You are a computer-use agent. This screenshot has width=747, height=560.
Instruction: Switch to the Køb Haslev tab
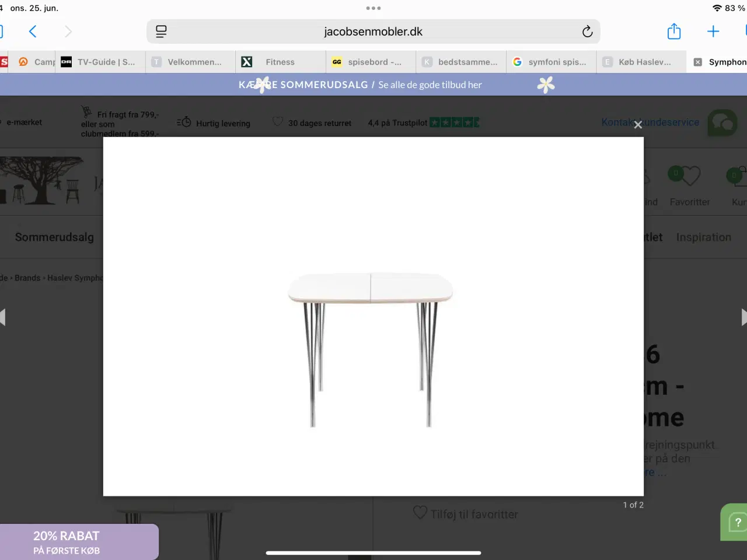point(641,62)
